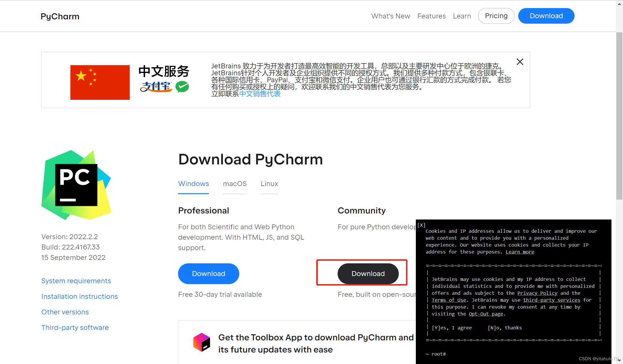The width and height of the screenshot is (623, 364).
Task: Choose [N]o, thanks for cookies
Action: point(505,328)
